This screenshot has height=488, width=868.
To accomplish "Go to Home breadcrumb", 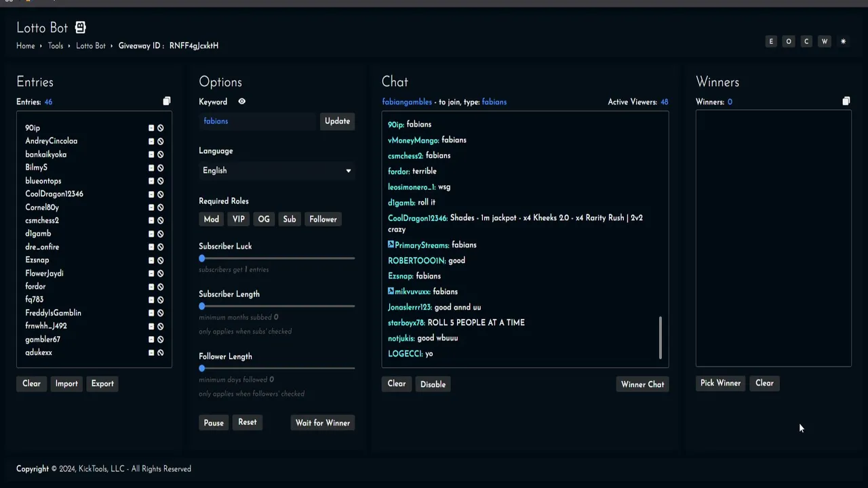I will tap(26, 46).
